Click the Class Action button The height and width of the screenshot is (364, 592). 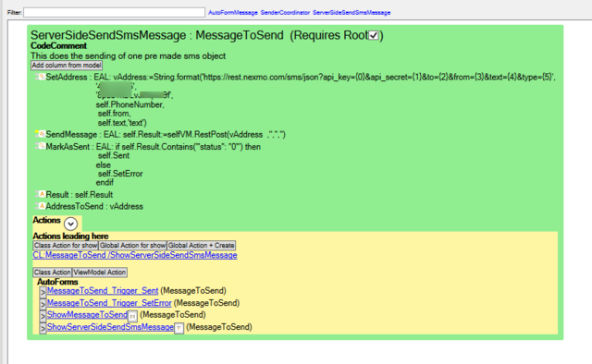pos(53,273)
